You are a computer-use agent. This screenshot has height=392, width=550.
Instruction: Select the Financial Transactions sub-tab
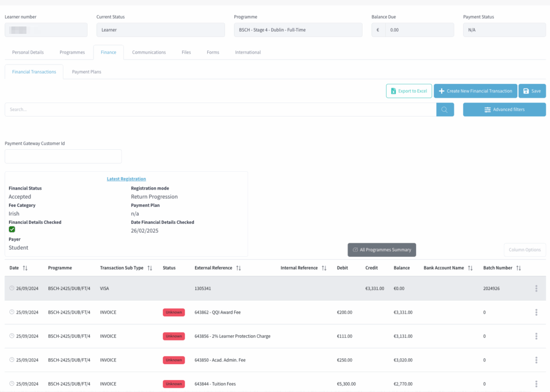click(x=34, y=72)
